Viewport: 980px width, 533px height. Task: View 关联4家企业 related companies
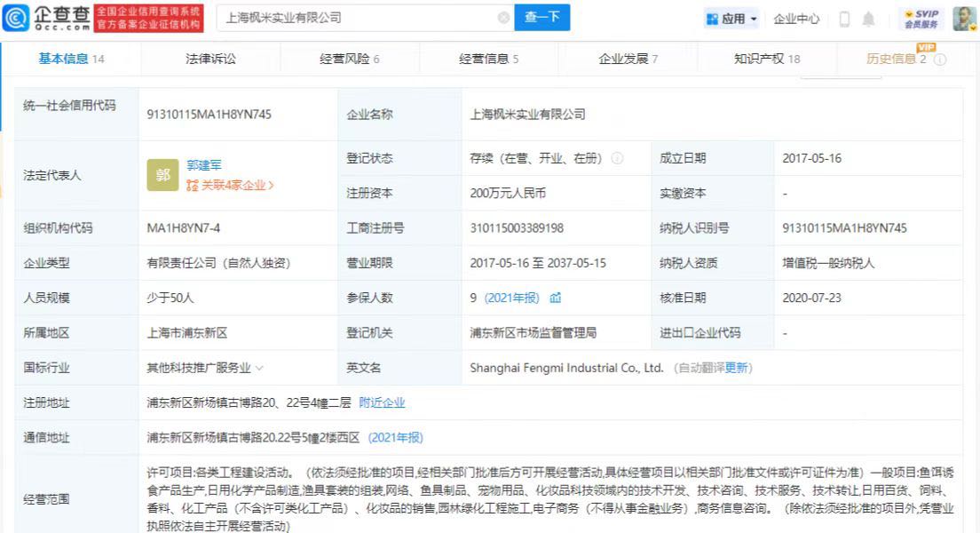point(230,185)
